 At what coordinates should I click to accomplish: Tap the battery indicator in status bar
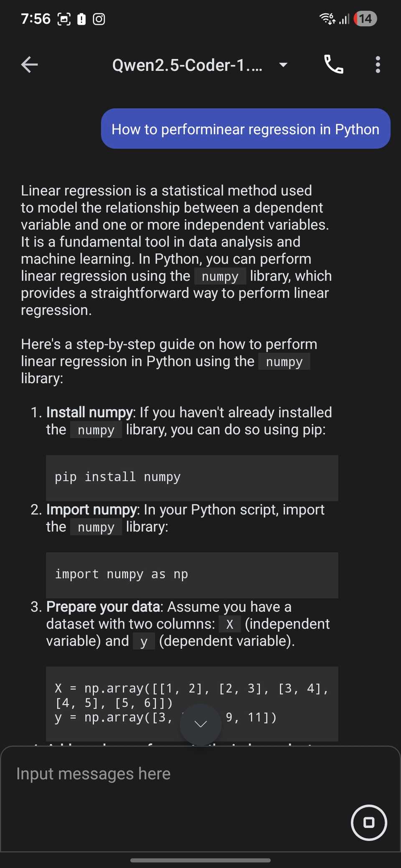pyautogui.click(x=81, y=19)
